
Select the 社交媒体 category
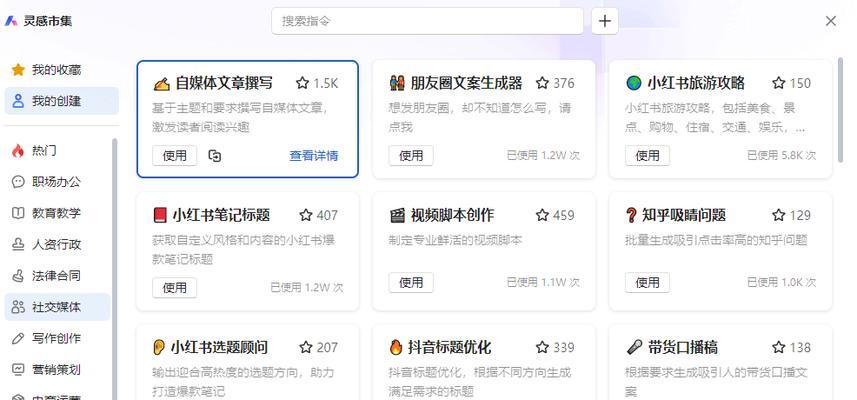[57, 307]
